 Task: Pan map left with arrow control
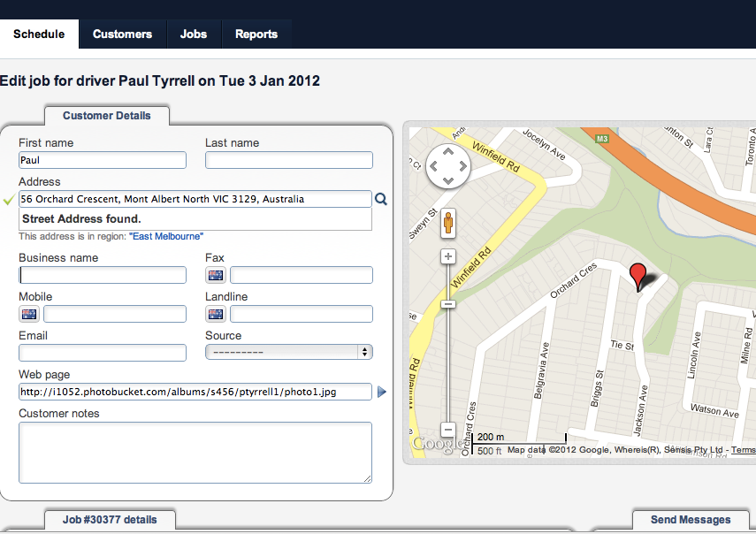(434, 166)
